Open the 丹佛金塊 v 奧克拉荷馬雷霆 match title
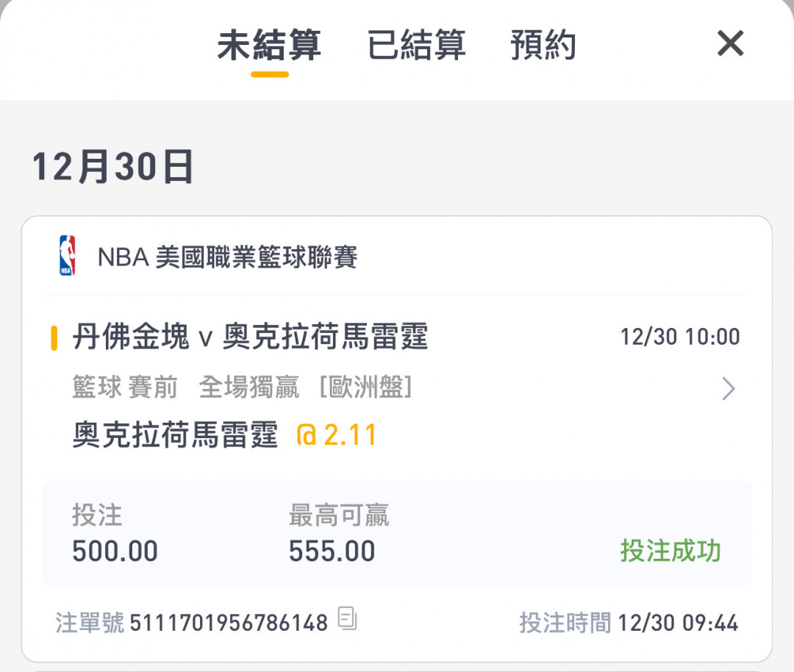 tap(250, 337)
